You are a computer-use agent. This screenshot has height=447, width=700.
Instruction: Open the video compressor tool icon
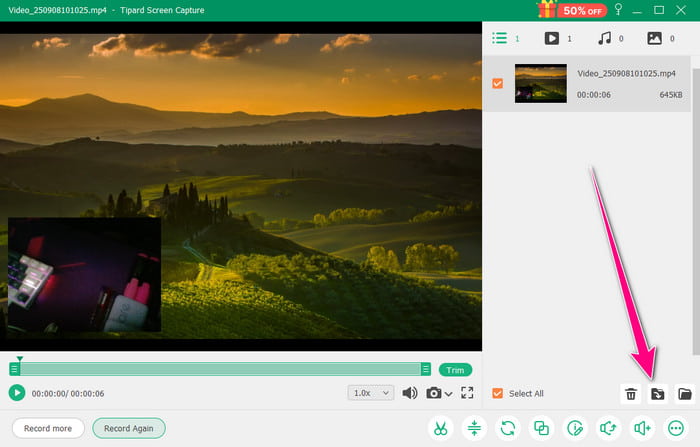click(474, 428)
